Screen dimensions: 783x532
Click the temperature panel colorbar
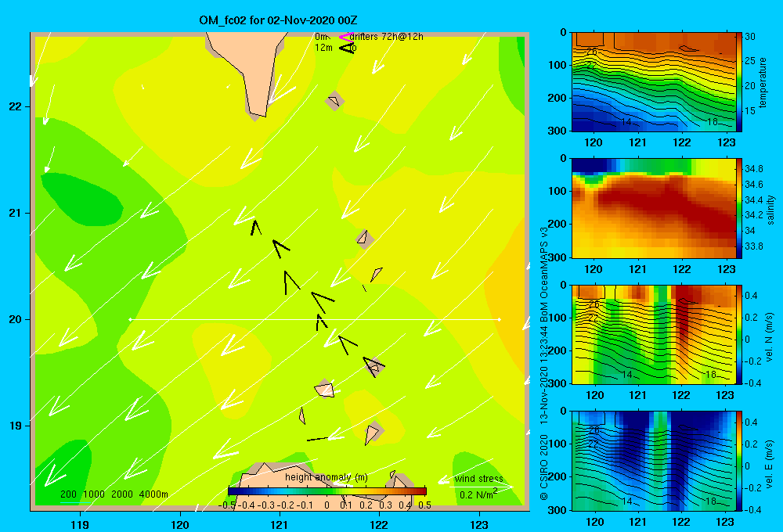tap(738, 82)
